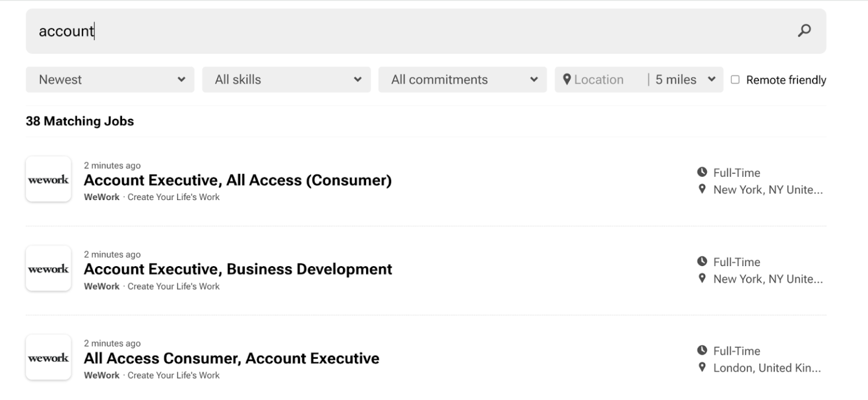
Task: Check Remote friendly to filter jobs
Action: (x=735, y=80)
